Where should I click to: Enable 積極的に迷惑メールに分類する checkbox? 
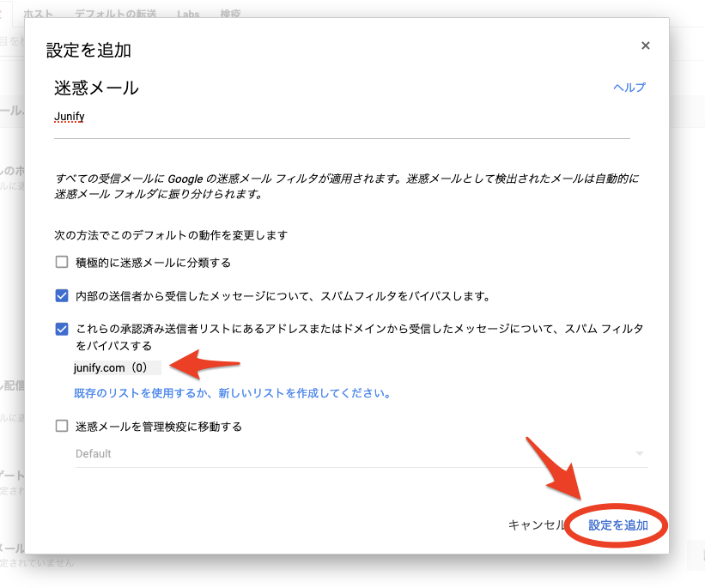pyautogui.click(x=62, y=263)
